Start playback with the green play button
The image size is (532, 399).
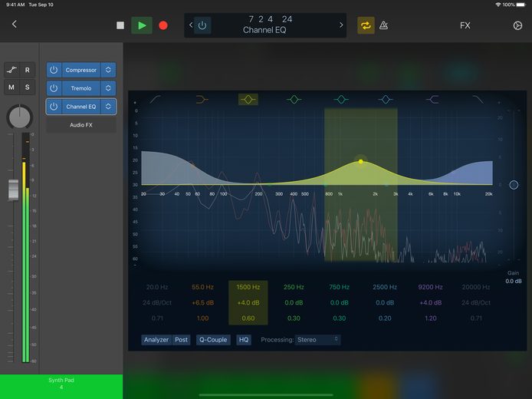coord(142,25)
